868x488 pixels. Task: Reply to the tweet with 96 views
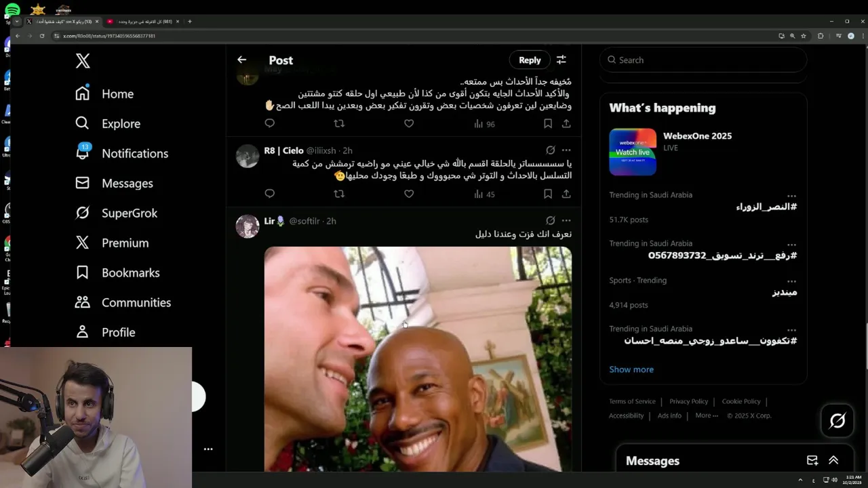point(270,123)
